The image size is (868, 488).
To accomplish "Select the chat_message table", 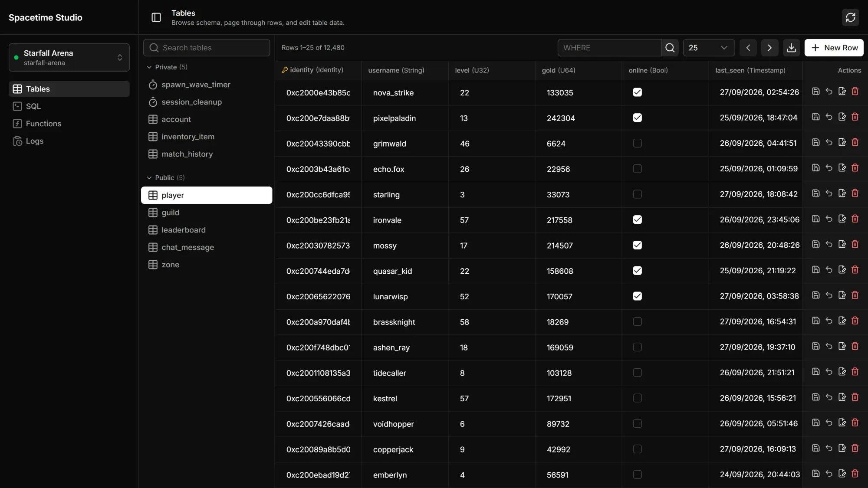I will [x=207, y=247].
